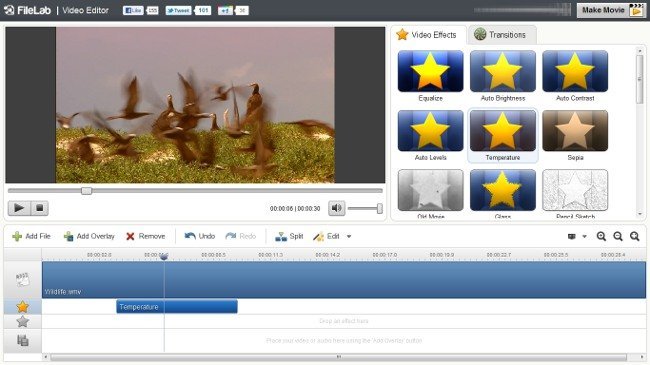
Task: Click effects panel scroll up arrow
Action: 640,50
